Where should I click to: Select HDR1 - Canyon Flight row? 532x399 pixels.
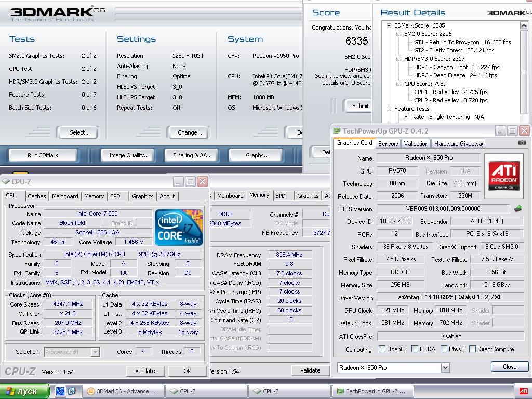coord(457,67)
